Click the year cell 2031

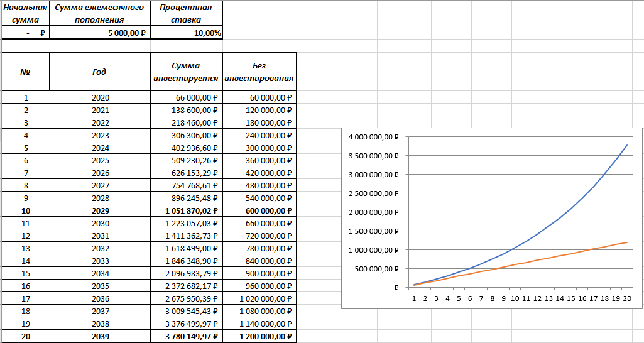tap(100, 236)
